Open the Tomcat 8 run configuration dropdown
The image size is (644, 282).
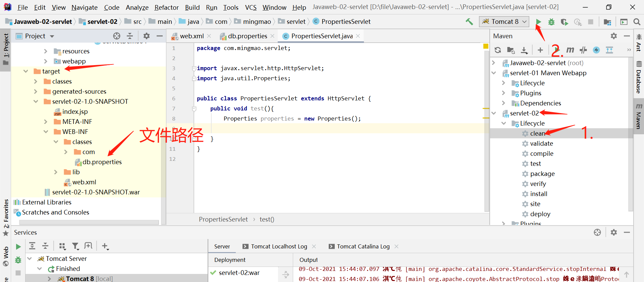[504, 22]
